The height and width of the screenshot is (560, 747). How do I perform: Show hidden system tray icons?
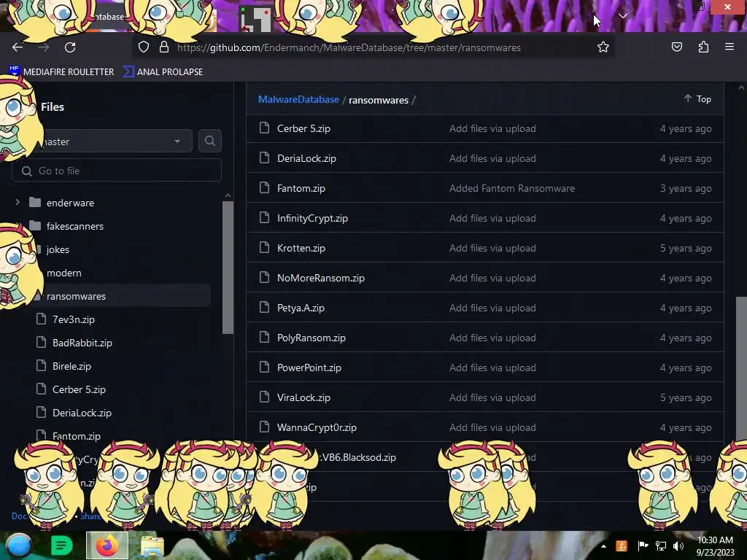point(603,546)
